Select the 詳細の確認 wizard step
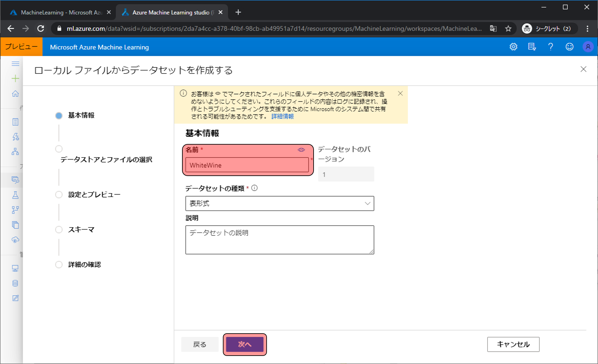This screenshot has width=598, height=364. [84, 265]
